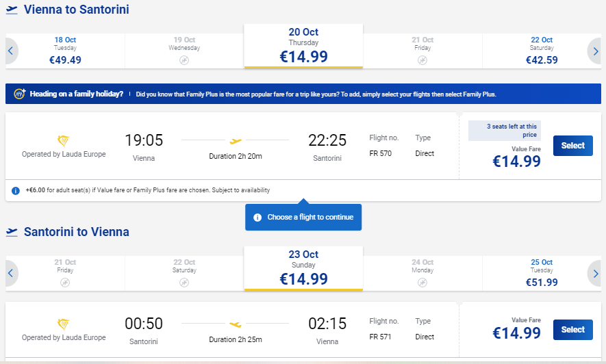Select the 18 Oct Tuesday €49.49 outbound date
This screenshot has width=606, height=364.
point(65,51)
